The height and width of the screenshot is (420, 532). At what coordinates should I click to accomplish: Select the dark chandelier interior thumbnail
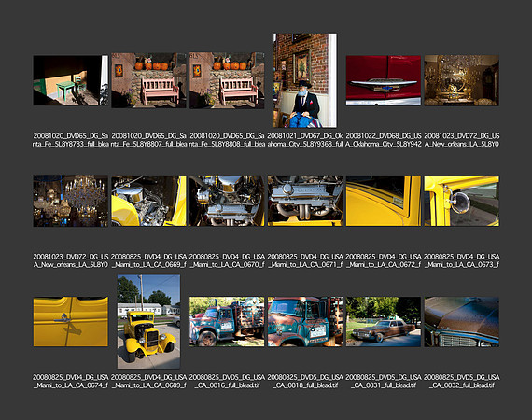(71, 202)
